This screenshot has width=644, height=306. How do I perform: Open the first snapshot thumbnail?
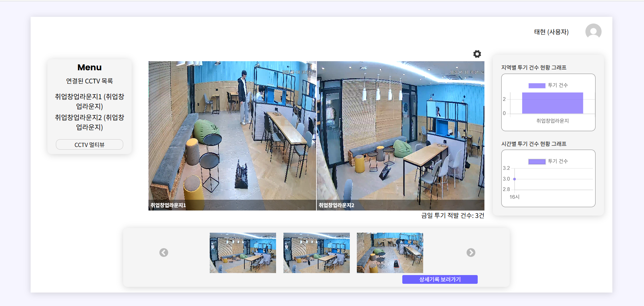pos(243,253)
